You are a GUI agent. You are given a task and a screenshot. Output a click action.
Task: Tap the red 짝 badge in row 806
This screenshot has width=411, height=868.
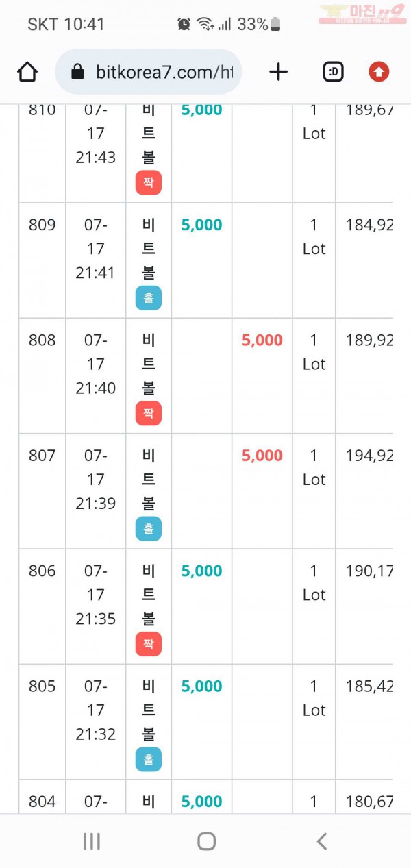click(x=149, y=643)
